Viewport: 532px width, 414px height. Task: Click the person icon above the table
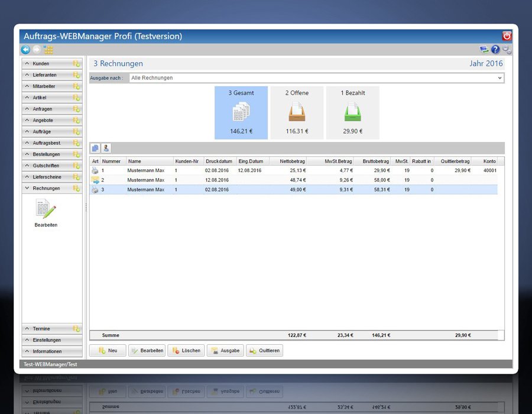click(106, 148)
